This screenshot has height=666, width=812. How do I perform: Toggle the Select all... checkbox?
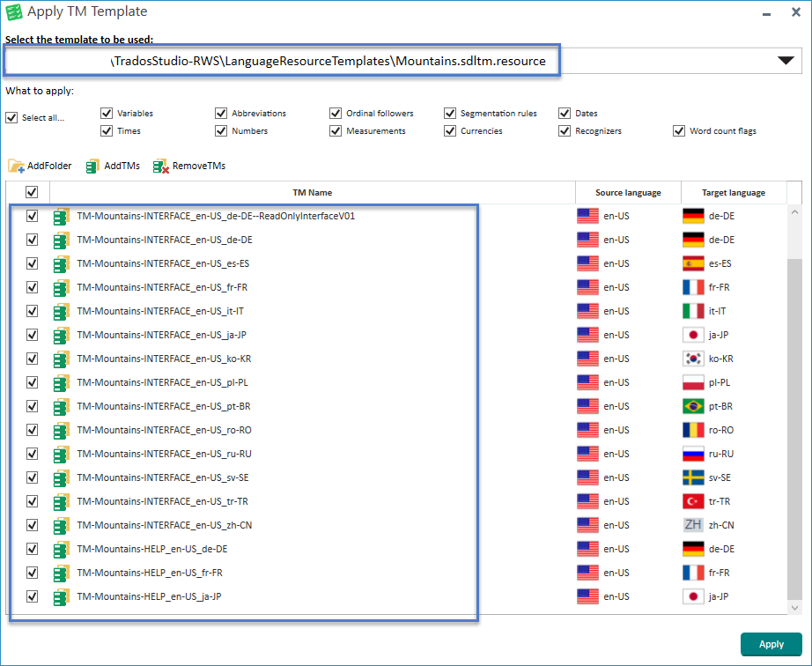click(11, 117)
